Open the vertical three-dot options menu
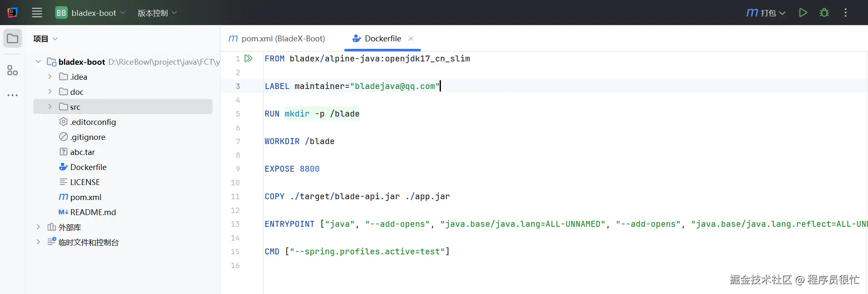The height and width of the screenshot is (294, 868). (x=845, y=13)
